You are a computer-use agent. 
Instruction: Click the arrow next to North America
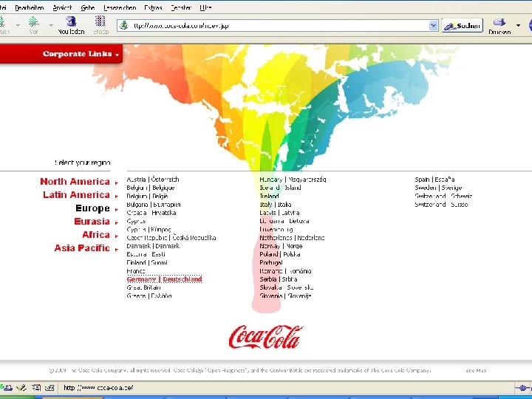117,183
